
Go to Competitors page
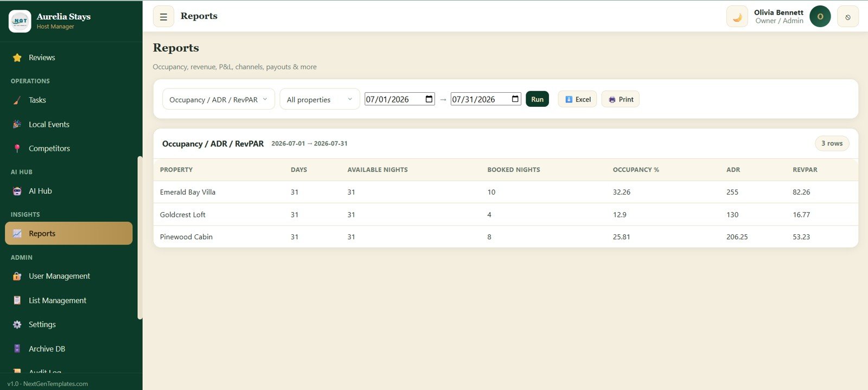pyautogui.click(x=68, y=148)
